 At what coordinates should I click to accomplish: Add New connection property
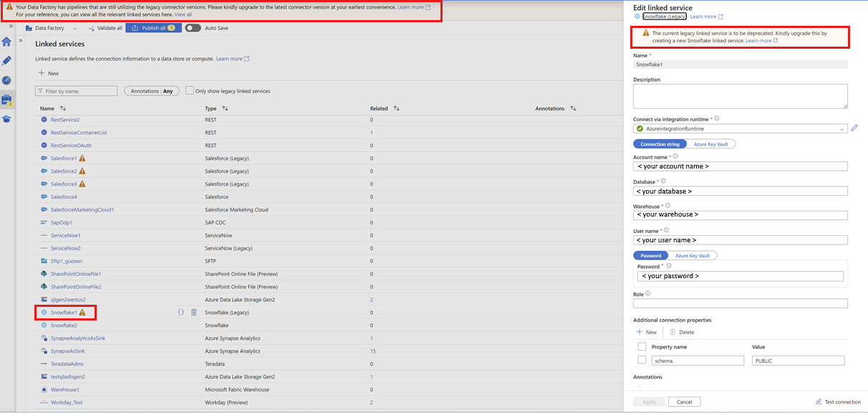tap(646, 332)
